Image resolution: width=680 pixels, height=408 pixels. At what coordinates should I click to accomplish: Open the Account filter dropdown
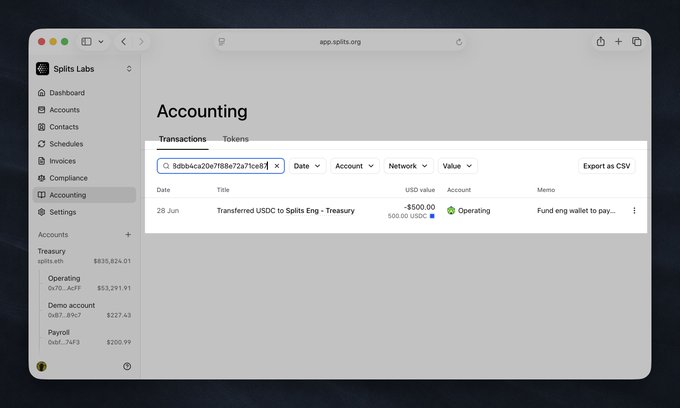pos(355,166)
